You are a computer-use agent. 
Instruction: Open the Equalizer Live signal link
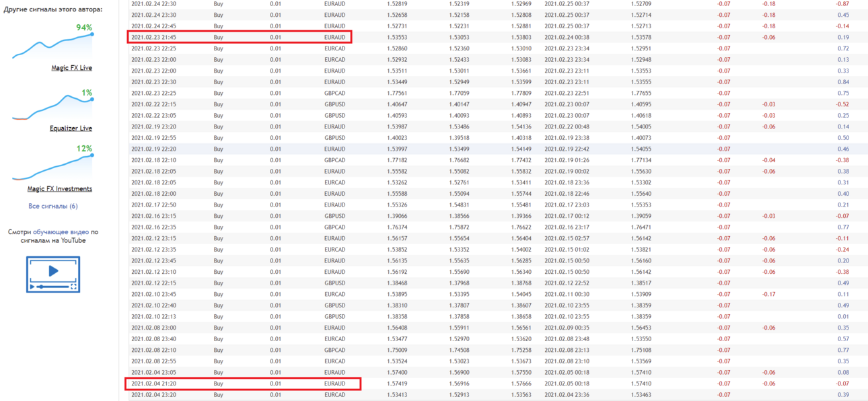point(71,129)
